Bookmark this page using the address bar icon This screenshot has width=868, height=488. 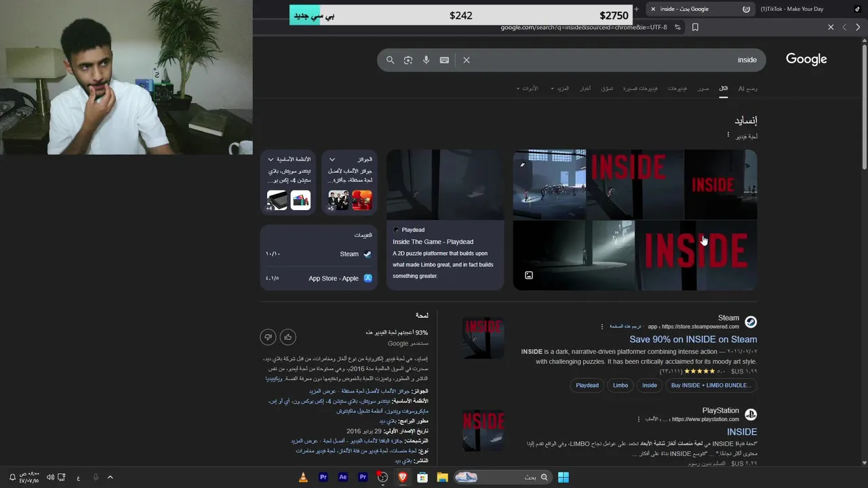(x=695, y=27)
